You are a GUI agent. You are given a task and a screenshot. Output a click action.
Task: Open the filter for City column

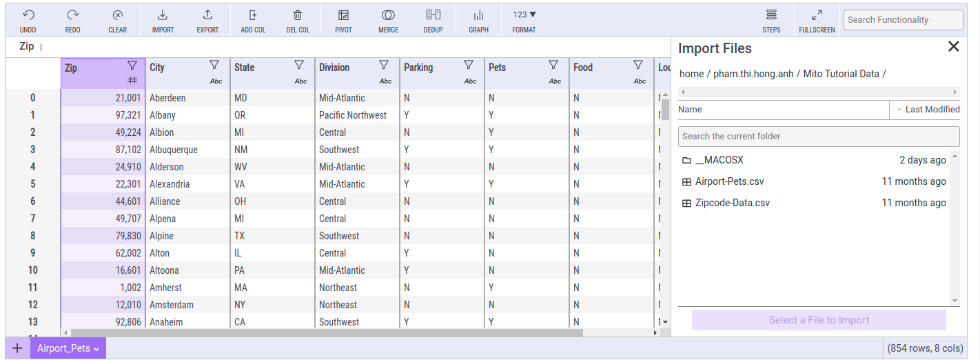pyautogui.click(x=214, y=65)
